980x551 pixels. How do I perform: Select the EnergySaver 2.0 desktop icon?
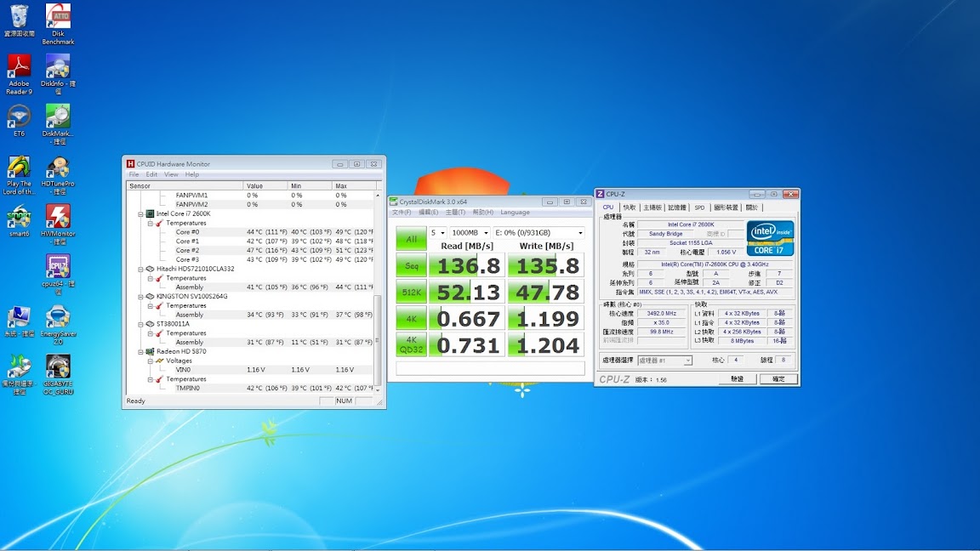pyautogui.click(x=58, y=325)
